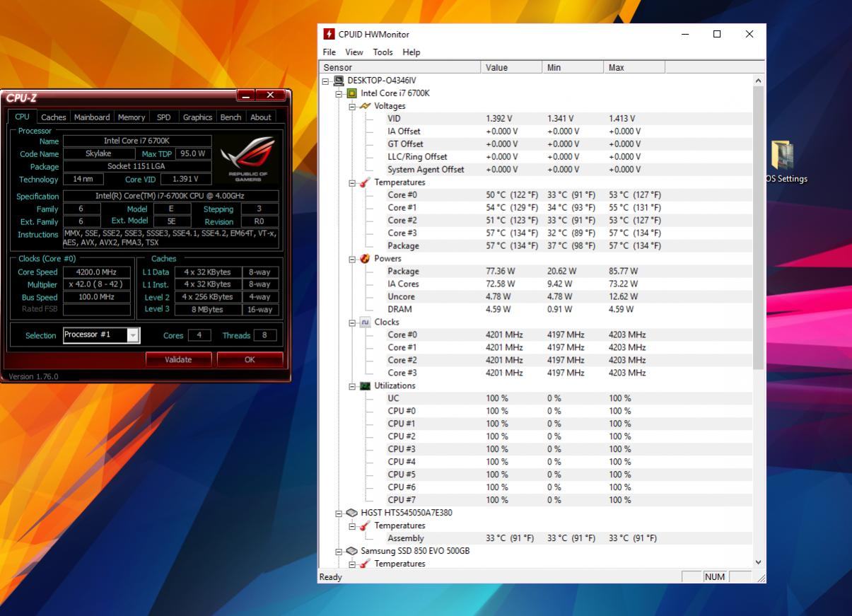Click the Core Speed 4200.0 MHz field
The height and width of the screenshot is (616, 852).
tap(97, 272)
